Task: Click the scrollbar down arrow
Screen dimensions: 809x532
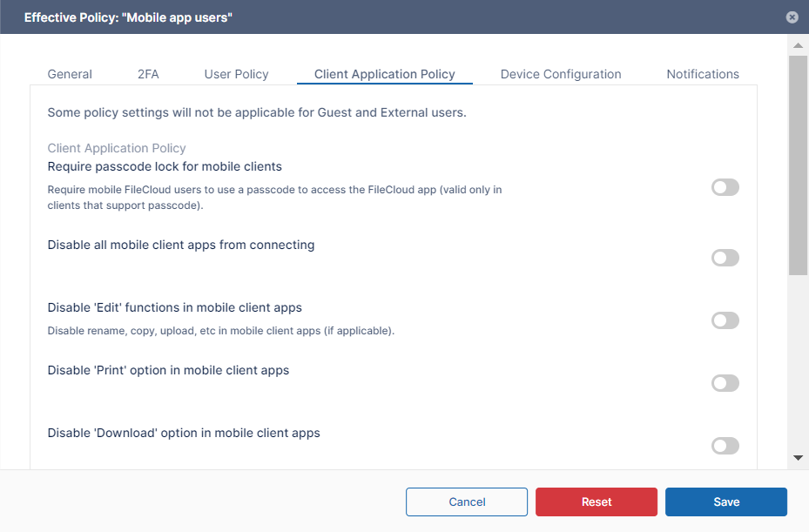Action: (798, 458)
